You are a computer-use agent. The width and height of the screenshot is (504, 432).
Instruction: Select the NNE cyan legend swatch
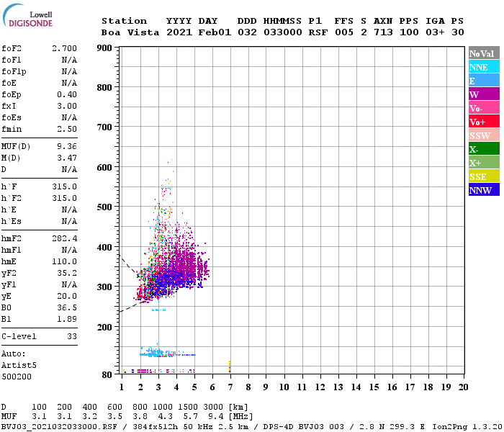(484, 67)
